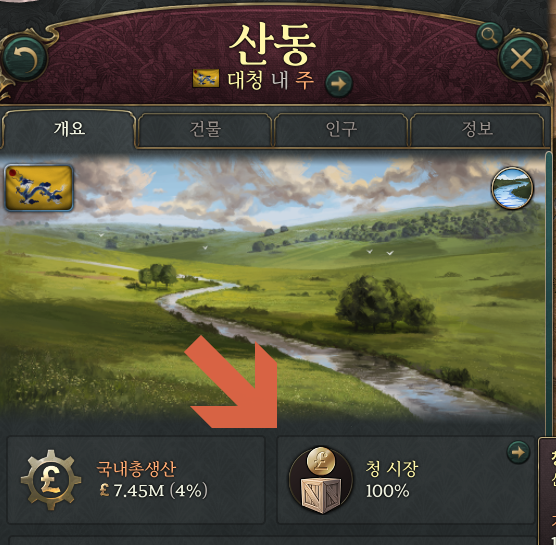Click the 산동 landscape illustration
Viewport: 556px width, 545px height.
click(x=272, y=287)
